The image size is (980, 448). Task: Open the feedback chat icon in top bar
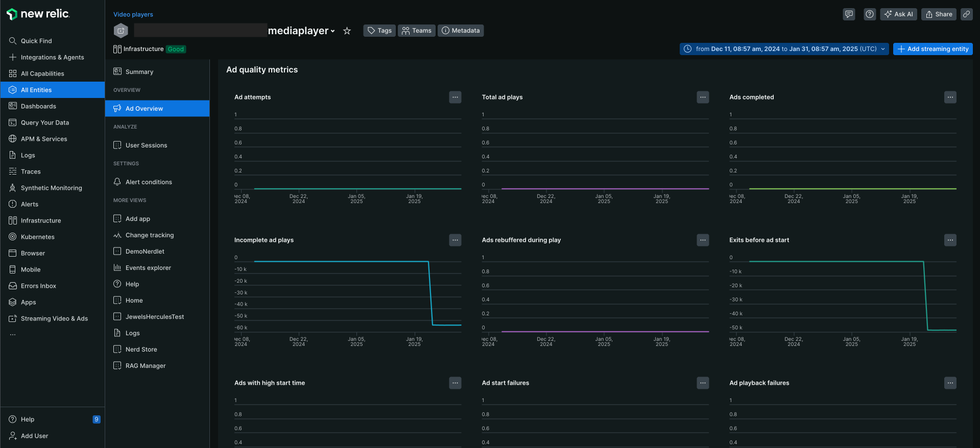849,14
